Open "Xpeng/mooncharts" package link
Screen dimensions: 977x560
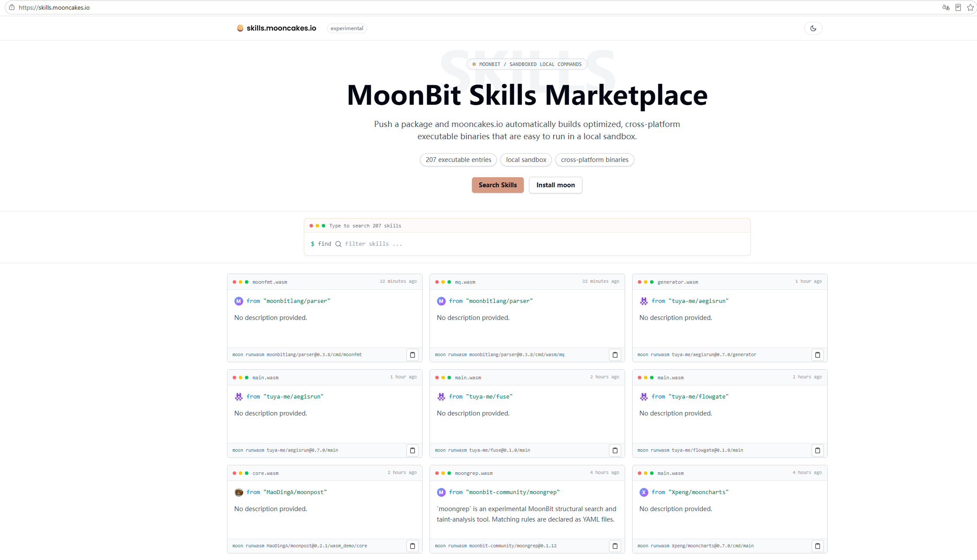pyautogui.click(x=698, y=492)
